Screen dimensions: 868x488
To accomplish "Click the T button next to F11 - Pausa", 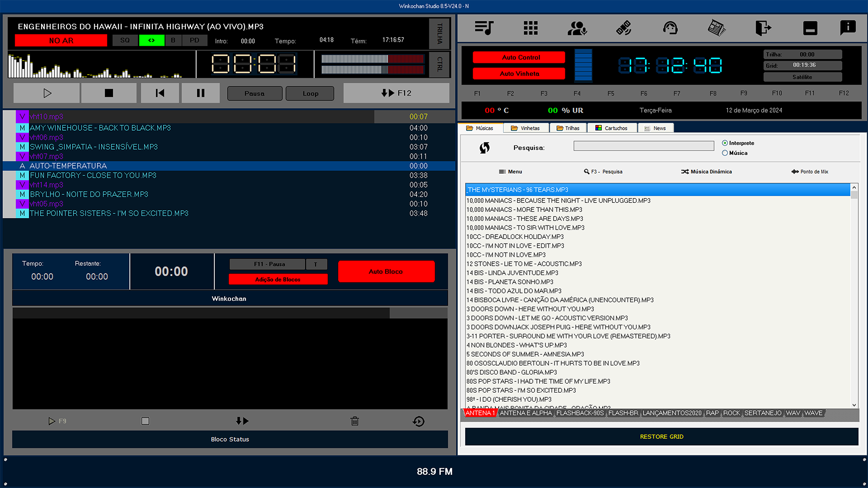I will click(x=316, y=264).
